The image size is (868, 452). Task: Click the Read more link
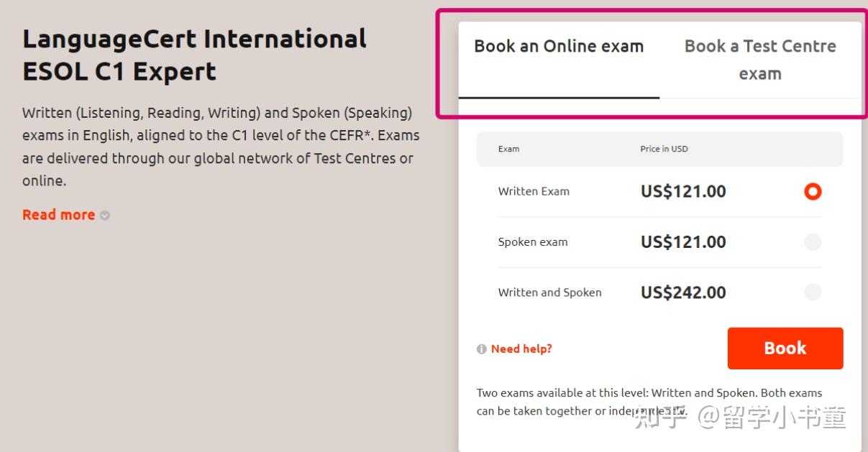58,215
